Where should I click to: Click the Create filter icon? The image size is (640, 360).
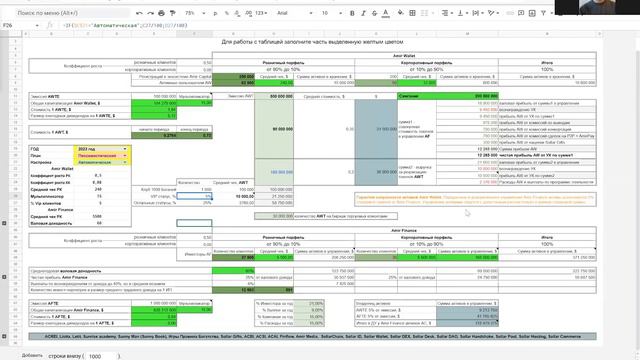543,13
